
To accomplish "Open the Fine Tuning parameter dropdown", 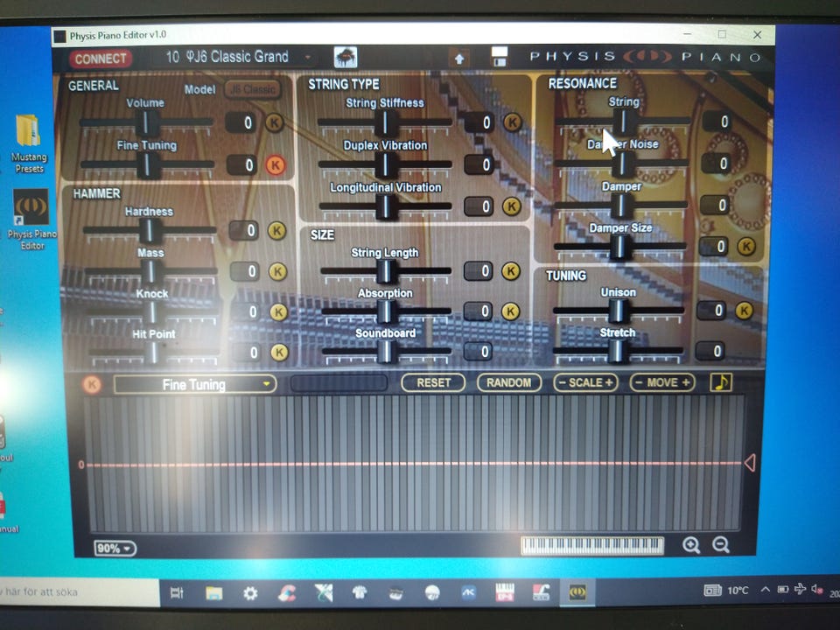I will pyautogui.click(x=195, y=385).
